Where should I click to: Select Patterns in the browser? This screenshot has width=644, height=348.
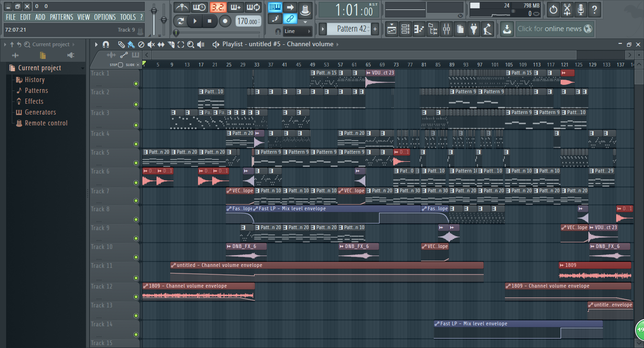point(36,91)
